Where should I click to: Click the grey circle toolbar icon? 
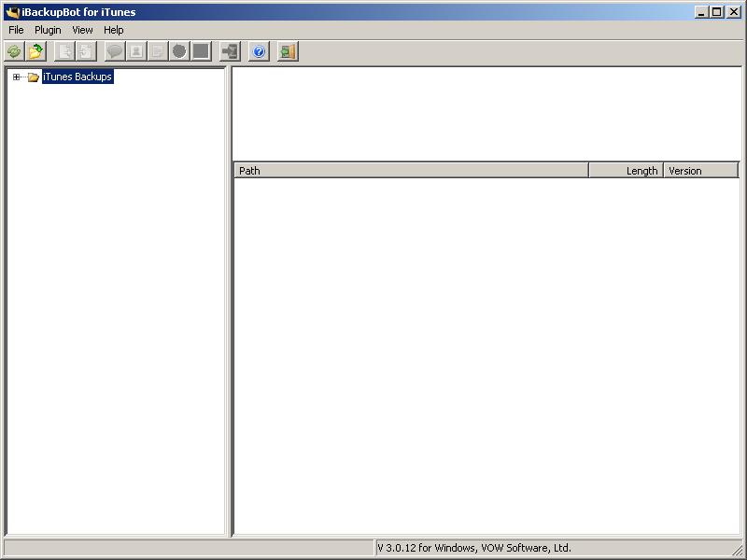tap(179, 51)
